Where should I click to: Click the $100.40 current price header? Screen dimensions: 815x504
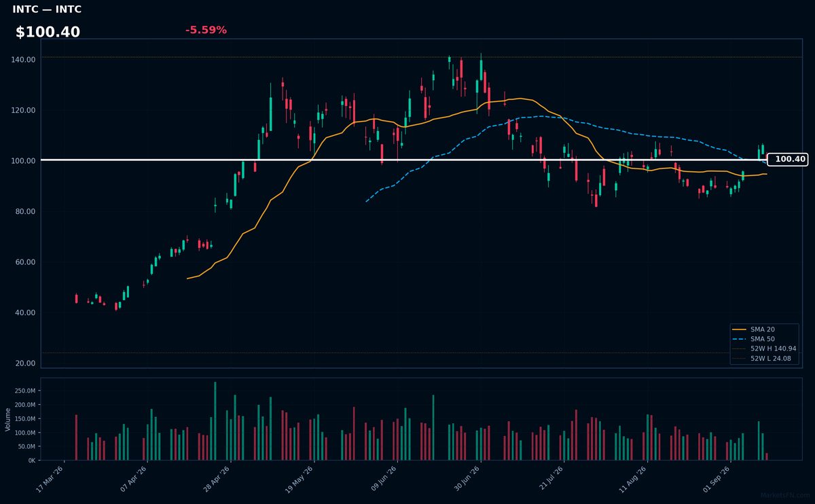[x=48, y=32]
